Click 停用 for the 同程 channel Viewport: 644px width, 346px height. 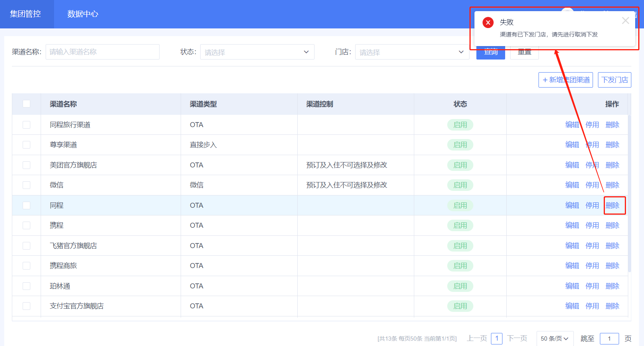tap(592, 205)
